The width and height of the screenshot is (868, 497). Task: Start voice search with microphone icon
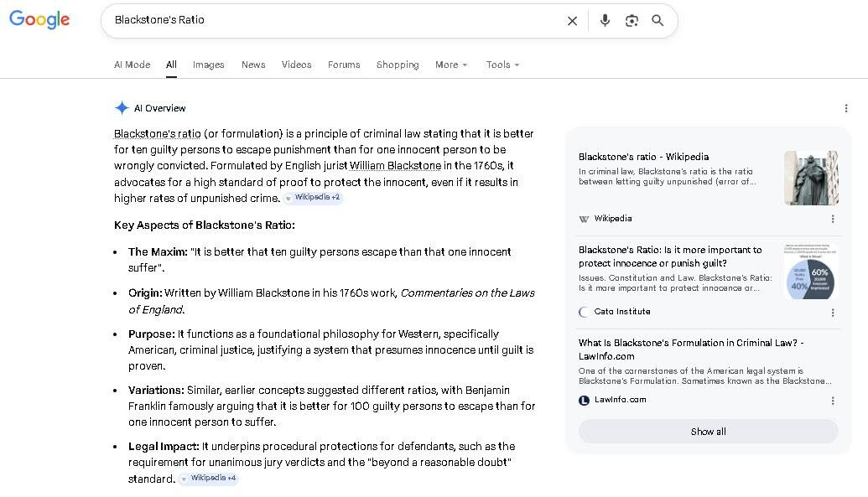point(605,20)
